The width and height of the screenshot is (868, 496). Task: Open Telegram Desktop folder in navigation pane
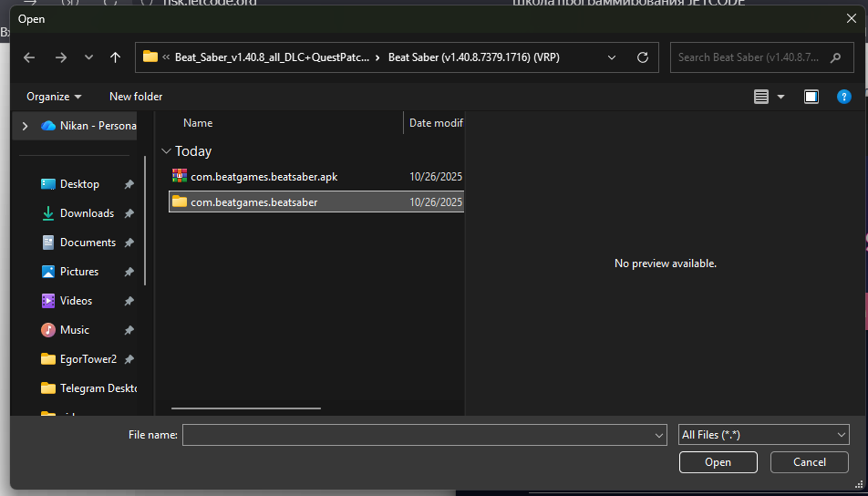point(88,388)
